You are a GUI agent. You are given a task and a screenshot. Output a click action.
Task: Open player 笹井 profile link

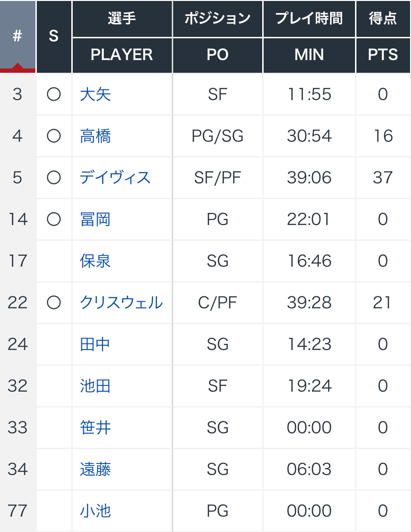[x=95, y=428]
